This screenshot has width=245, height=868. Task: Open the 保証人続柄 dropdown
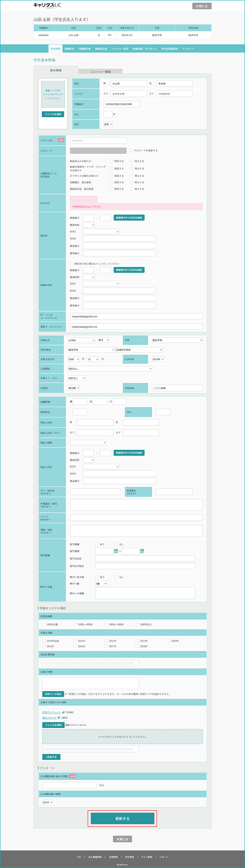(88, 442)
